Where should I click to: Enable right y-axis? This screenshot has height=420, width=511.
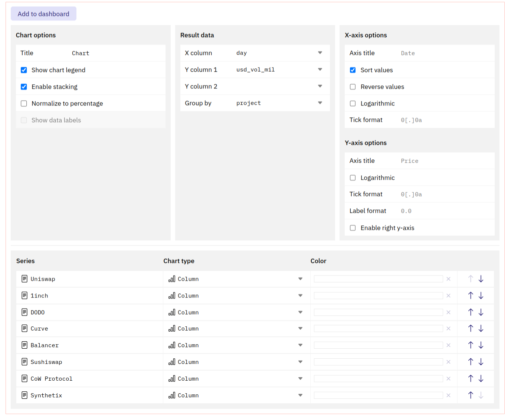point(353,228)
